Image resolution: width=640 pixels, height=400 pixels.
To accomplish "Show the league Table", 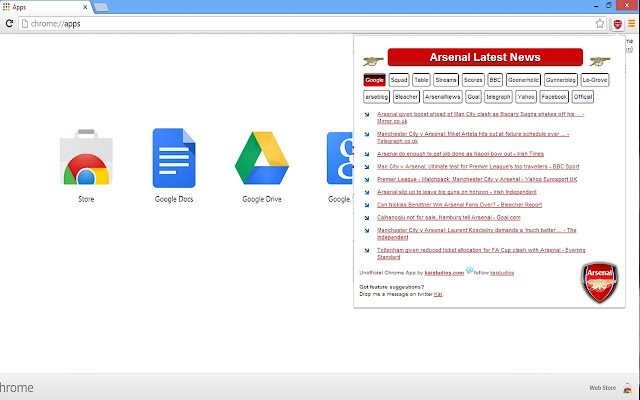I will tap(421, 80).
